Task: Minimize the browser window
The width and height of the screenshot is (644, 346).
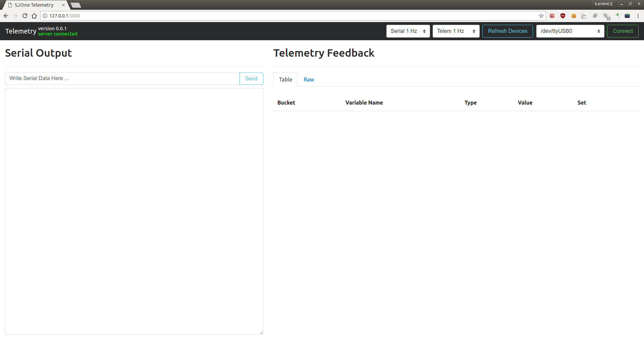Action: 622,4
